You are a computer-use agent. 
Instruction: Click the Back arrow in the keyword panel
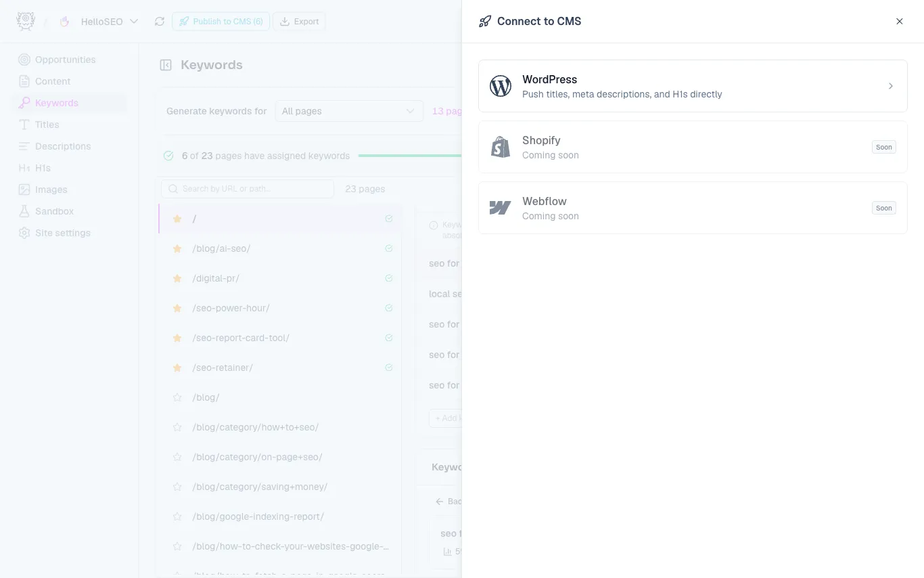[440, 502]
